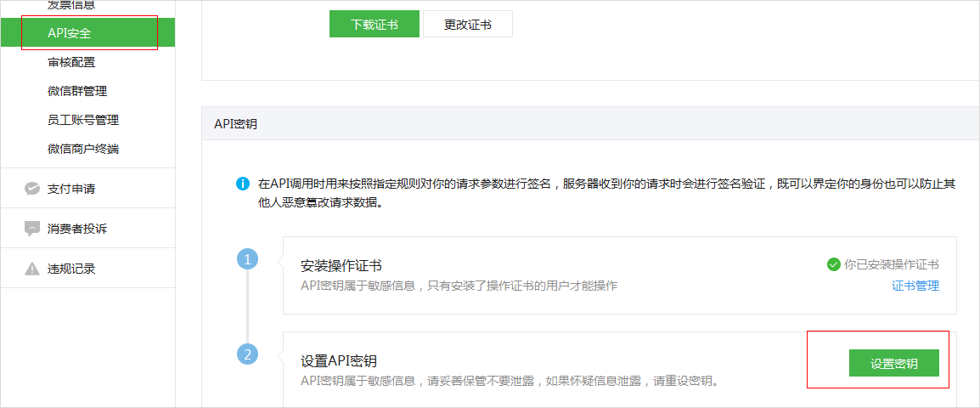
Task: Click the green check icon beside 你已安装操作证书
Action: [x=833, y=264]
